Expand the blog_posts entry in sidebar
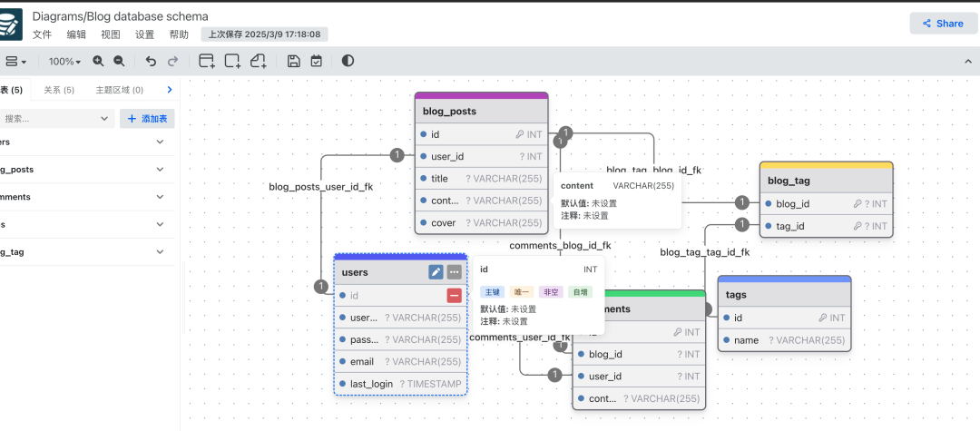The width and height of the screenshot is (980, 431). tap(160, 170)
